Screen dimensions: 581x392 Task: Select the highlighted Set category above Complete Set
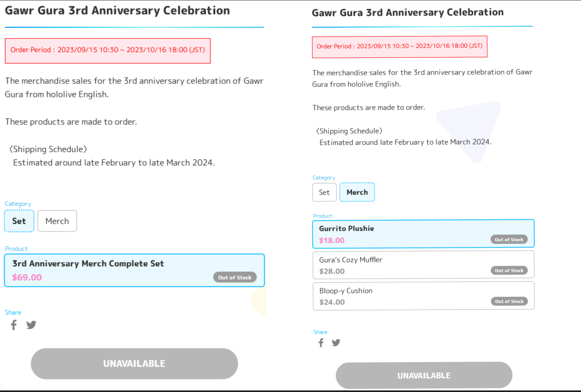pyautogui.click(x=19, y=221)
